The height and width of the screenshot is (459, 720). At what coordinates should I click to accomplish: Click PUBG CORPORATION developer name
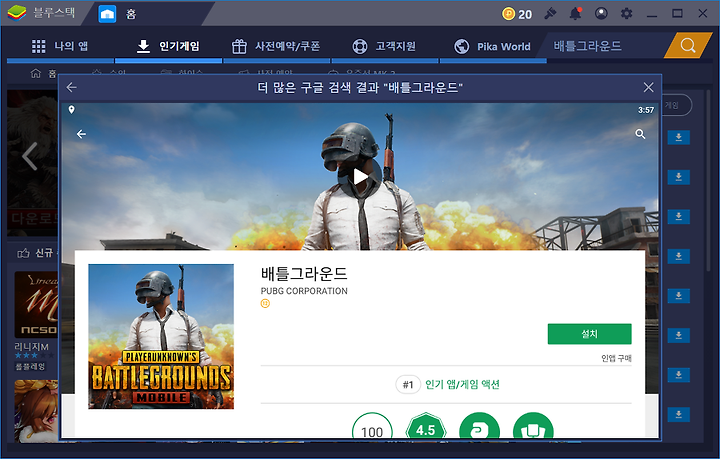[304, 291]
